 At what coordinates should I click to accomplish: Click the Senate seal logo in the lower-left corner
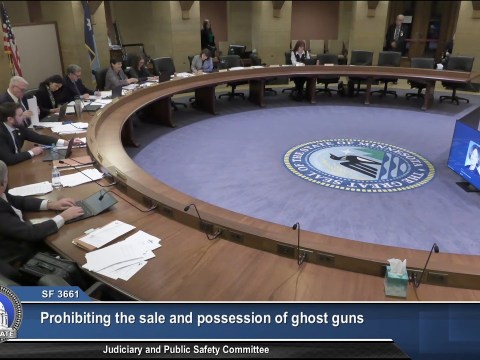pos(10,314)
